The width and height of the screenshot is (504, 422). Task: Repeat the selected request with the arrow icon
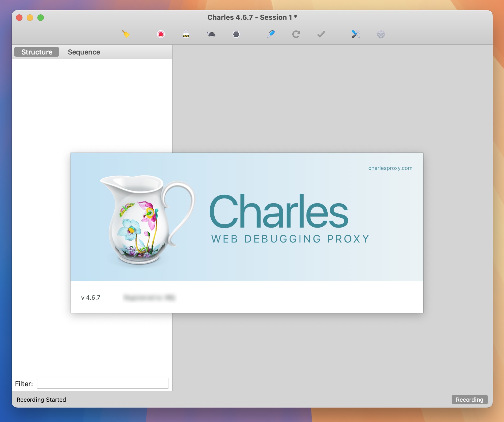(x=296, y=34)
